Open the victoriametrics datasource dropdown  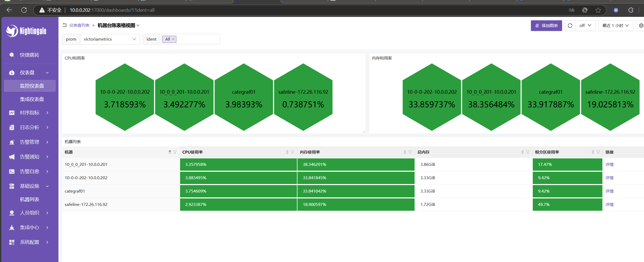110,39
